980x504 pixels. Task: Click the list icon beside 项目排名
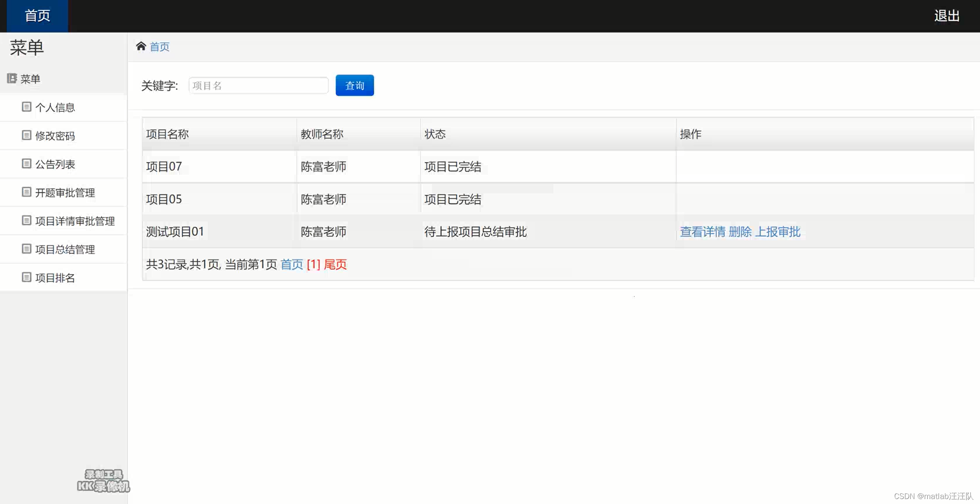(x=27, y=277)
